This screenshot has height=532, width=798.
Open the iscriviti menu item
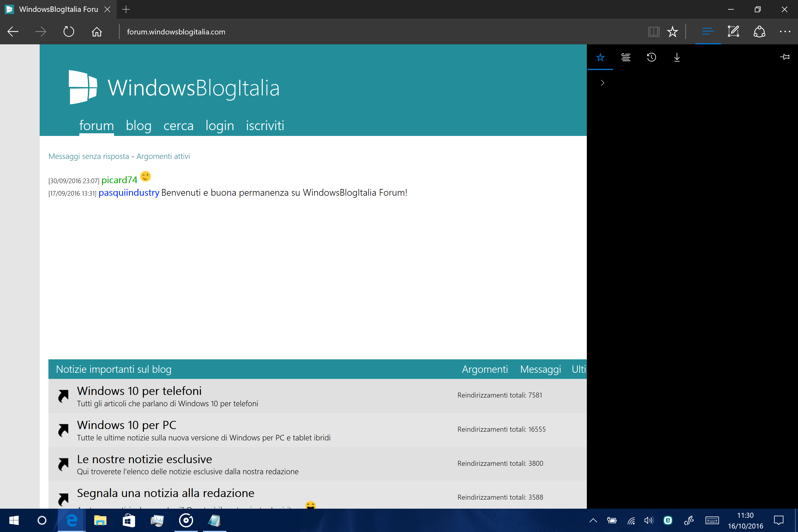[x=265, y=125]
